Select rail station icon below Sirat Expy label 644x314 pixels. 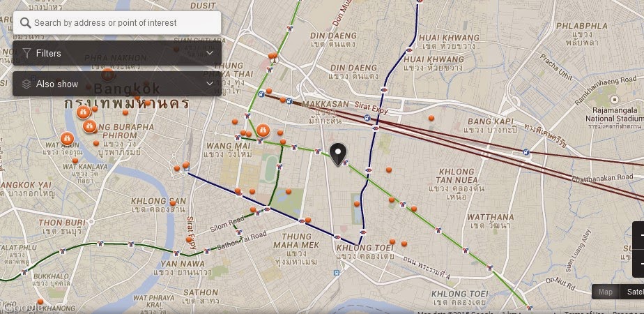367,119
